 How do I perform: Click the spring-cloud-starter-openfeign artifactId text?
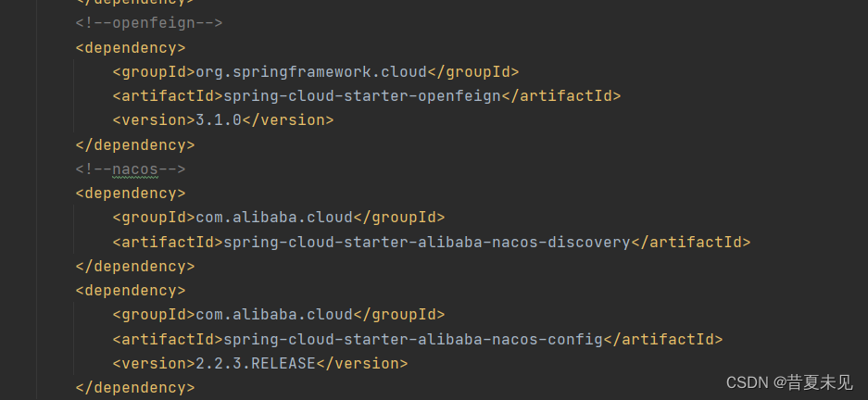tap(362, 96)
